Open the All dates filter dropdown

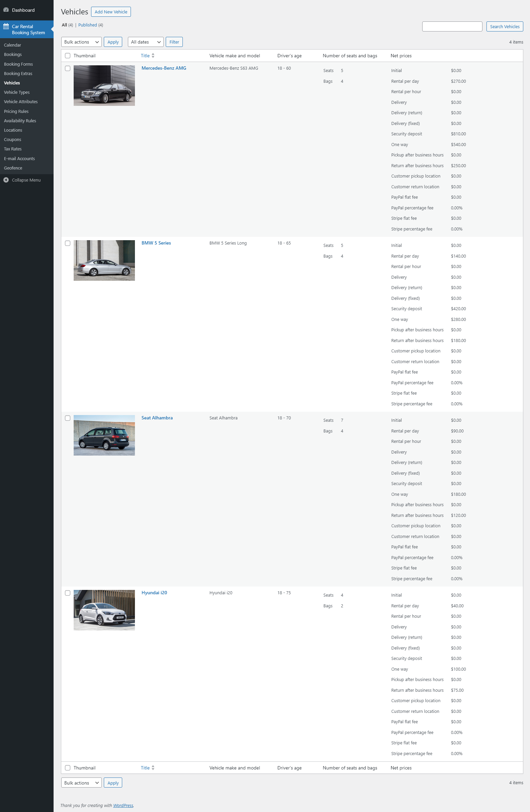coord(146,42)
